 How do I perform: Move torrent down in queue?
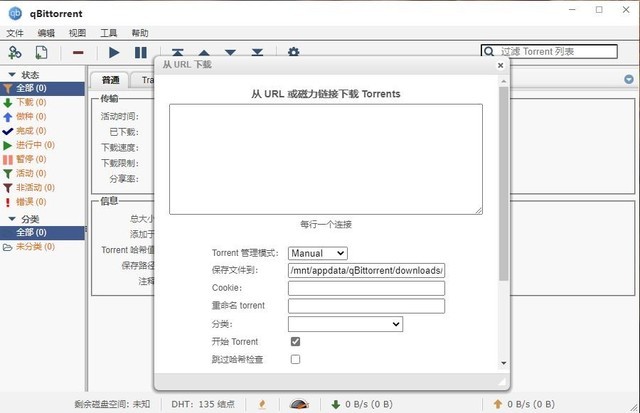pyautogui.click(x=230, y=53)
